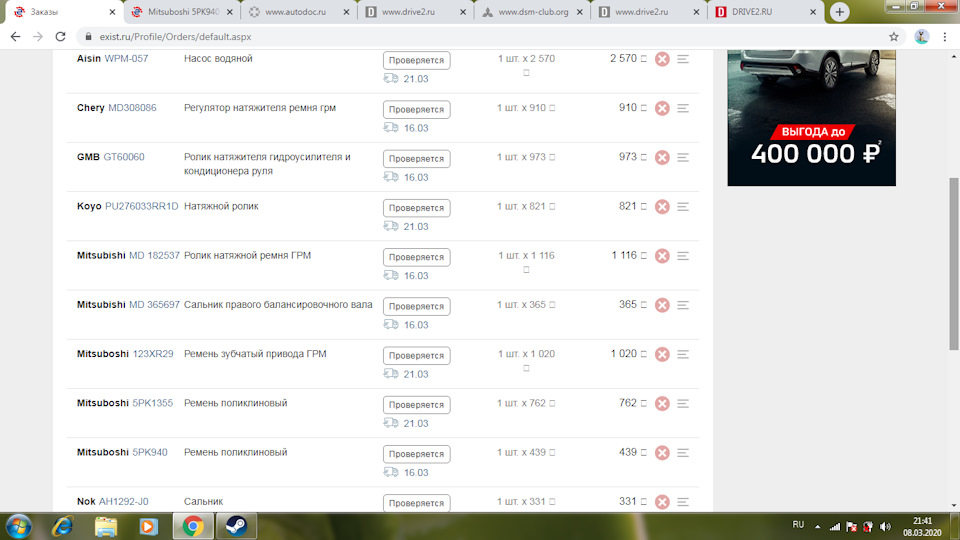Viewport: 960px width, 540px height.
Task: Click the RU language indicator
Action: [x=798, y=525]
